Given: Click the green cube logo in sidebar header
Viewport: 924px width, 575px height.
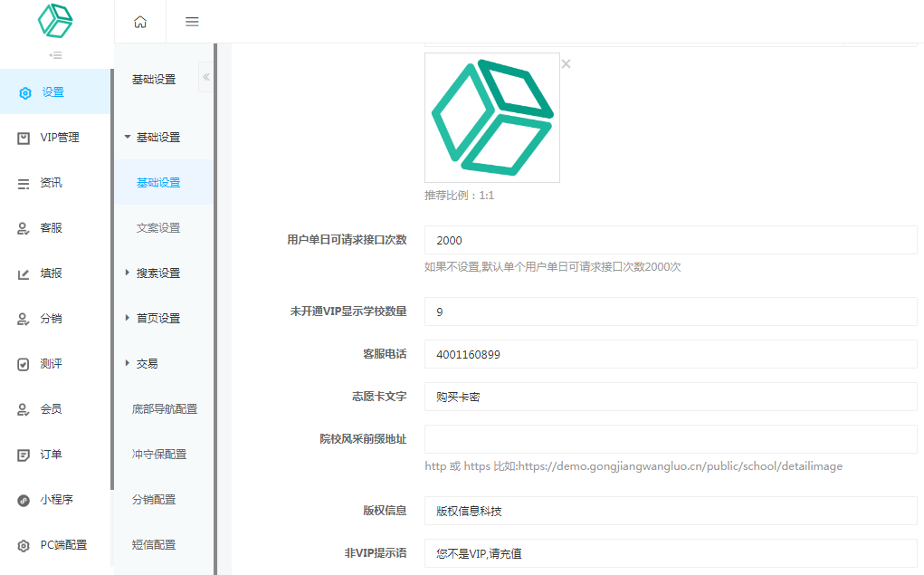Looking at the screenshot, I should click(x=55, y=21).
